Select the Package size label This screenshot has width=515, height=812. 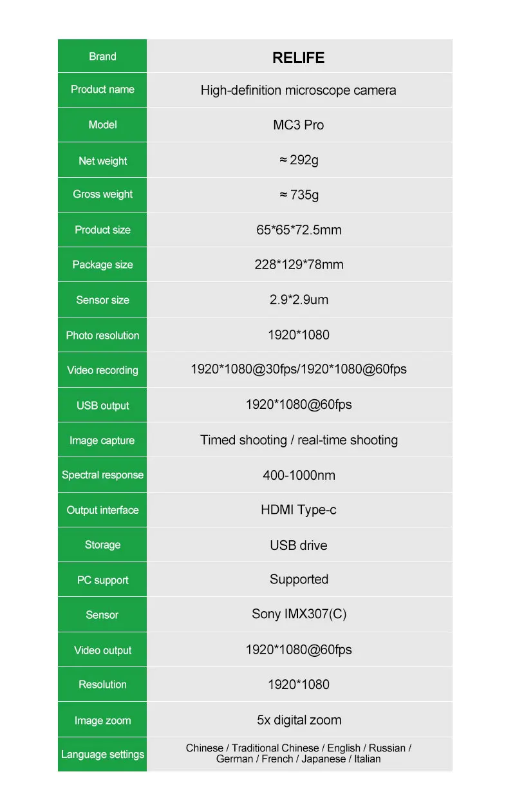[x=102, y=265]
